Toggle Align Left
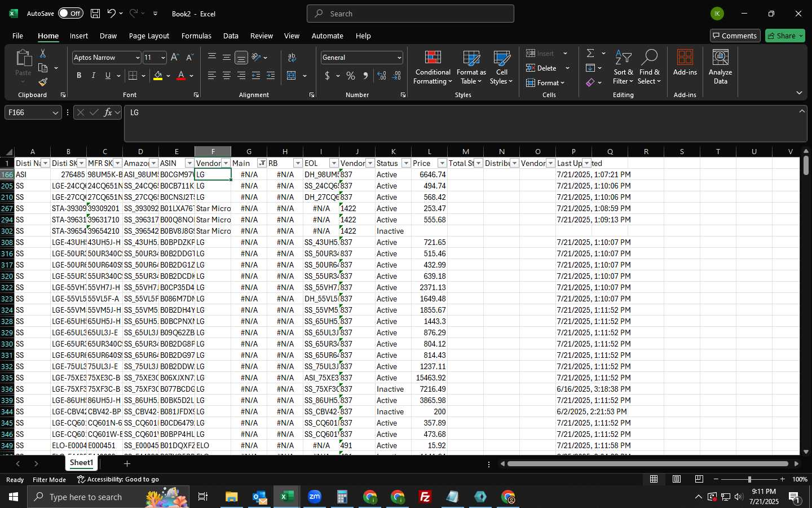Viewport: 812px width, 508px height. [212, 76]
